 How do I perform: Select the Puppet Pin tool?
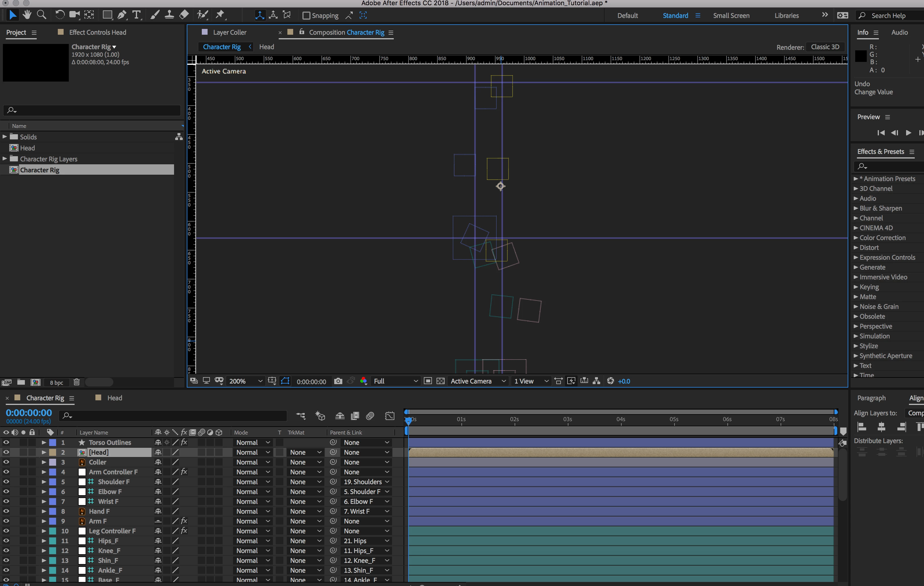coord(220,15)
